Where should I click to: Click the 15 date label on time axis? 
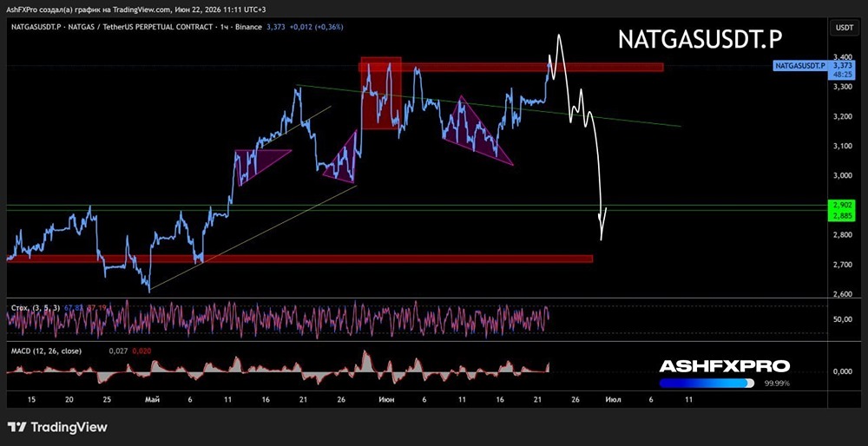(x=31, y=399)
